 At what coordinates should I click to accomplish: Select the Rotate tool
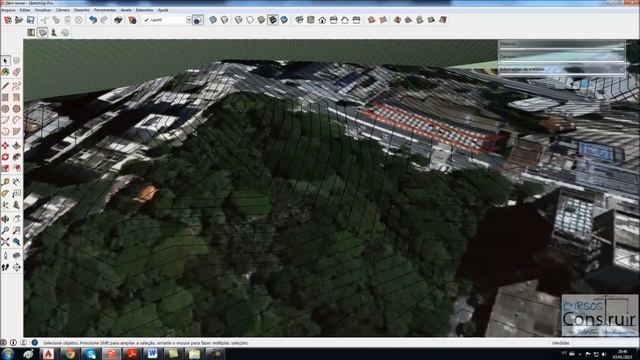click(5, 157)
